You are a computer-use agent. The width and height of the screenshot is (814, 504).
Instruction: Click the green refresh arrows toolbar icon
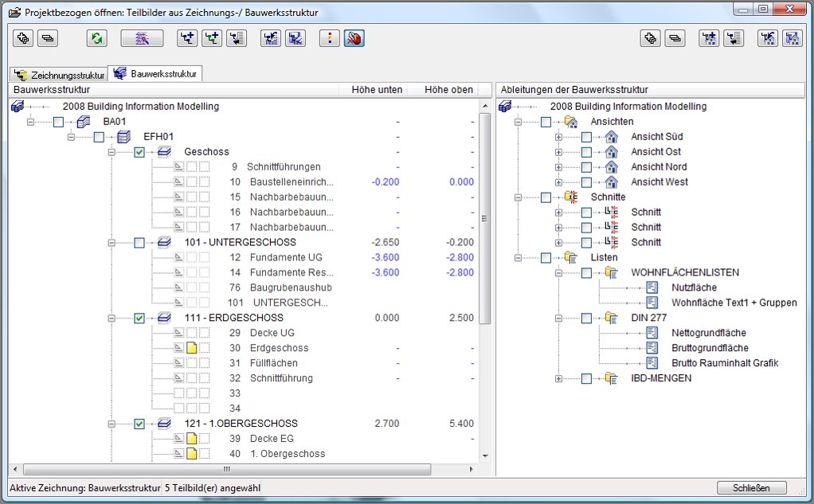(x=96, y=37)
